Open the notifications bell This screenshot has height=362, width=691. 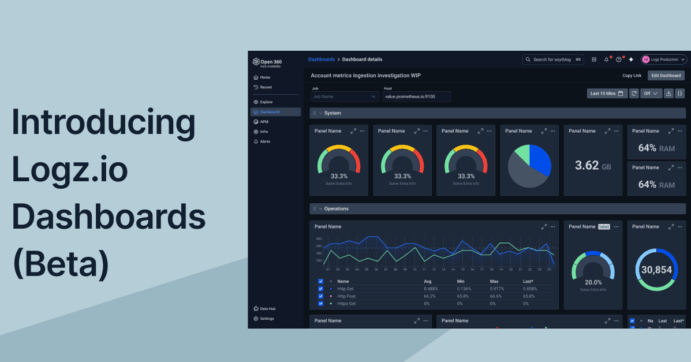coord(606,60)
